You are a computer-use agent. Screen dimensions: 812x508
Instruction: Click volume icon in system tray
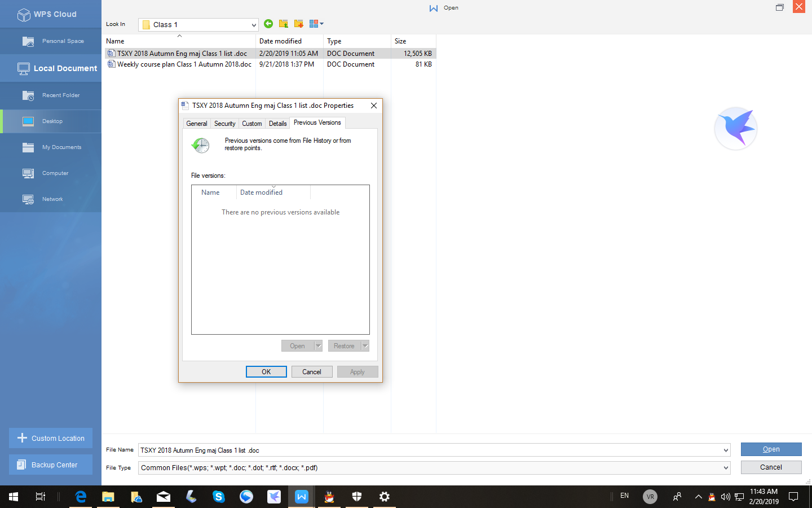(725, 497)
